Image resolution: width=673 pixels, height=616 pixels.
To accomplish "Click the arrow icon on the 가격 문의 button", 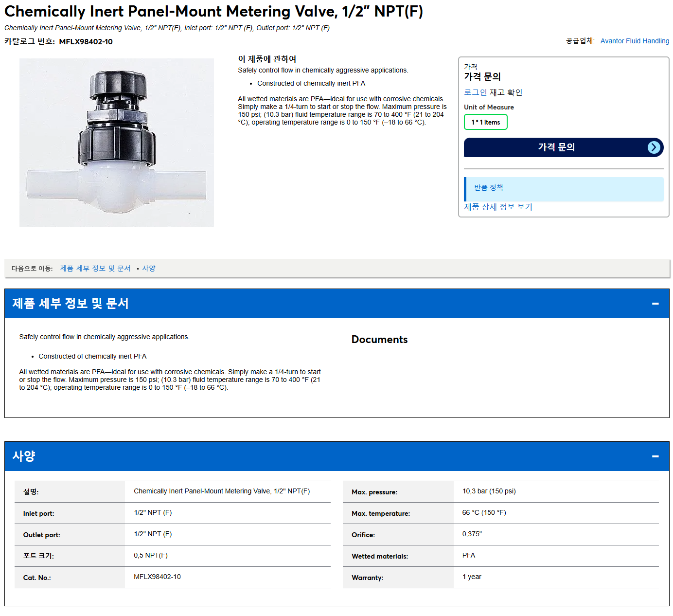I will 654,147.
